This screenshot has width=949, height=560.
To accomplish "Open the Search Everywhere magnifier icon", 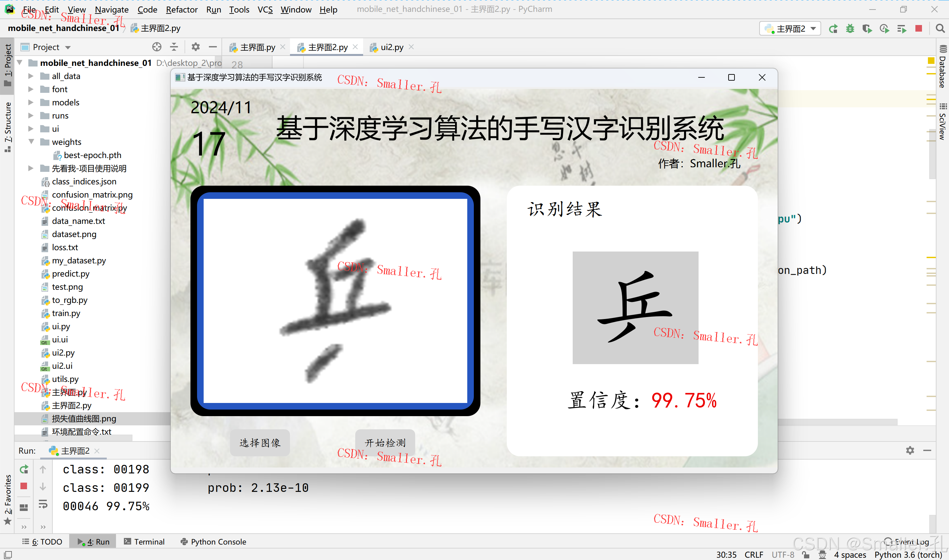I will click(x=940, y=28).
